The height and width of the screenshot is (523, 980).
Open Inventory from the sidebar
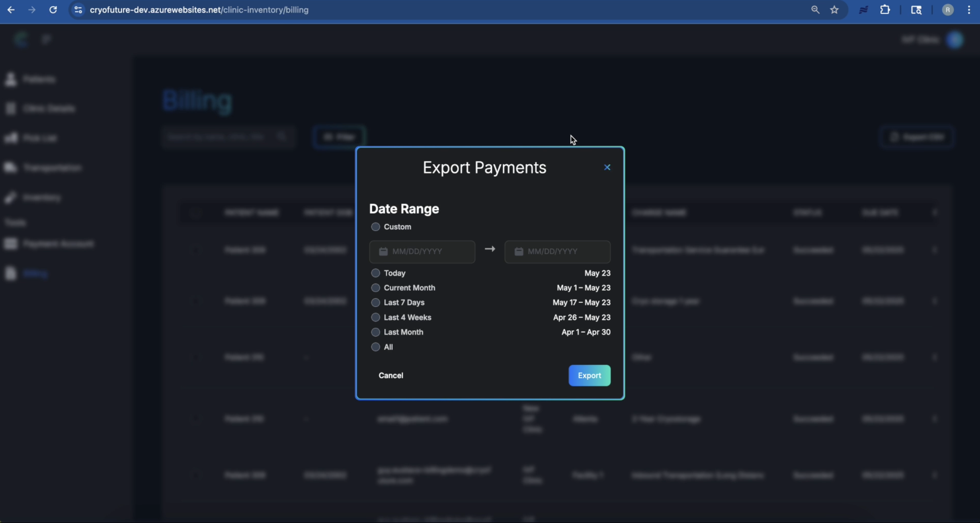[x=11, y=198]
